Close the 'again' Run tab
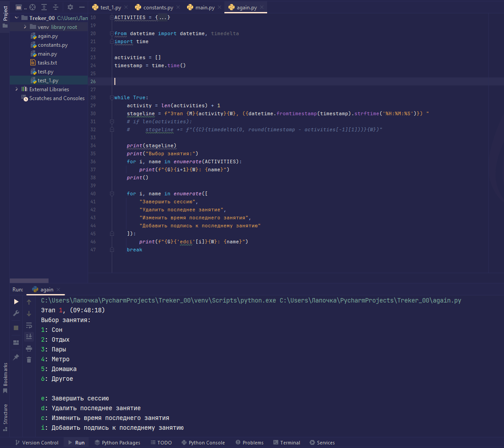Image resolution: width=504 pixels, height=448 pixels. point(58,290)
